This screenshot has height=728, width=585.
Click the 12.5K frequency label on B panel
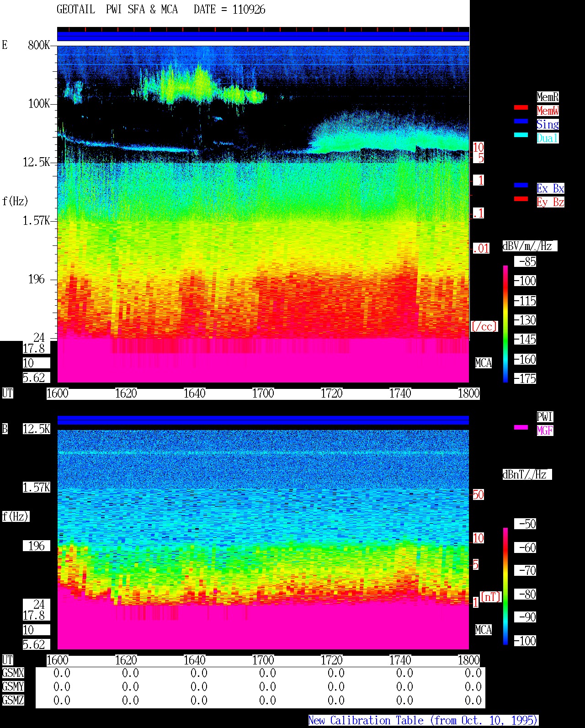37,429
